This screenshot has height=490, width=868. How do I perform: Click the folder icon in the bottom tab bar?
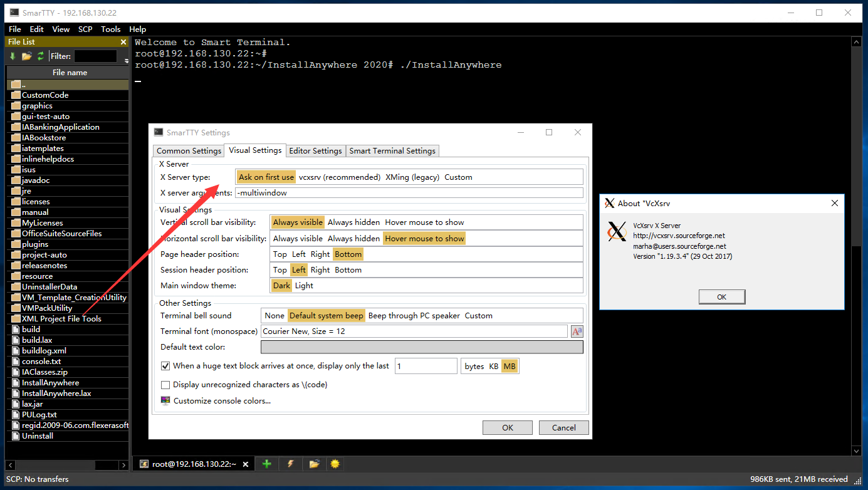click(314, 464)
